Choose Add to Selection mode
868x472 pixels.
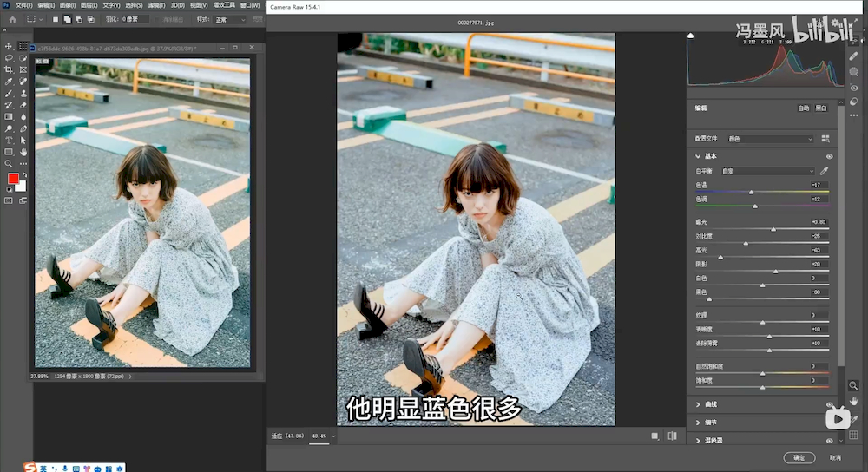coord(67,19)
